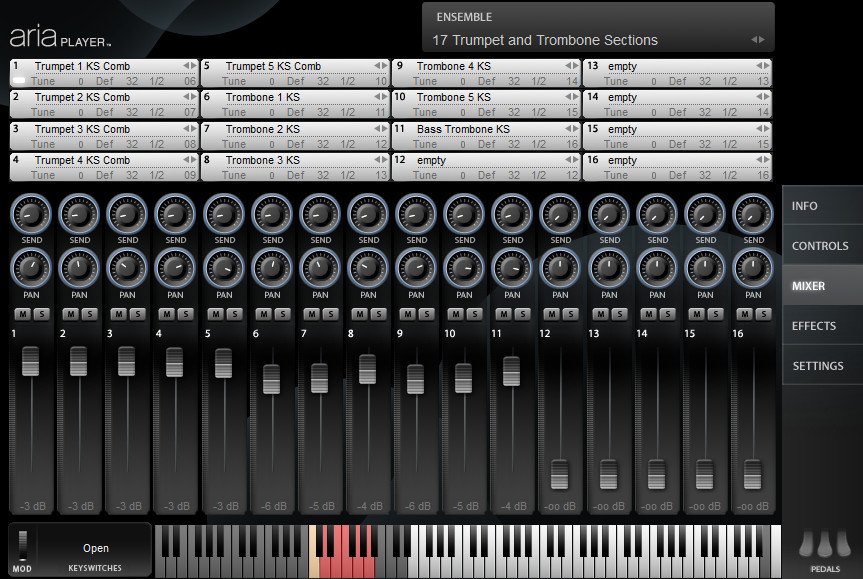Open the SETTINGS tab

[x=822, y=365]
